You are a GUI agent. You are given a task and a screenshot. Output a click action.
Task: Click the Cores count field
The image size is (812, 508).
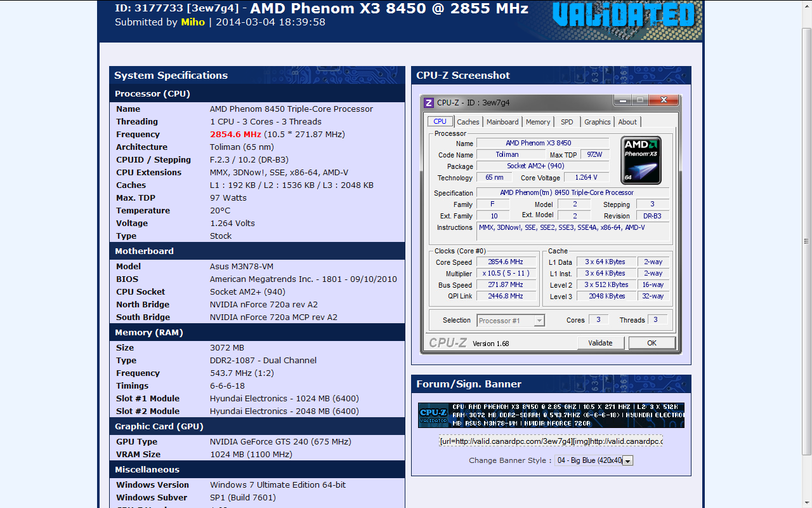pos(598,320)
